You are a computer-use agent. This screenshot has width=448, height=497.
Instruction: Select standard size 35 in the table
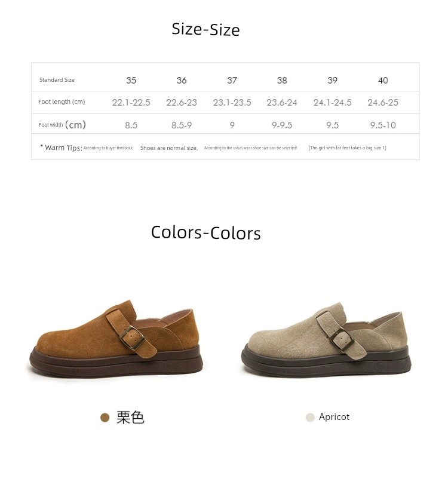coord(131,80)
